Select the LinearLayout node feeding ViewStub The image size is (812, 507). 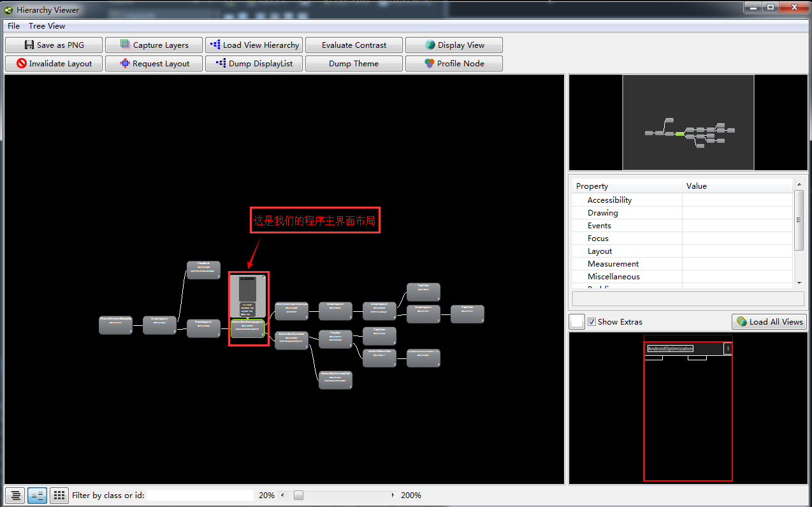pyautogui.click(x=159, y=325)
